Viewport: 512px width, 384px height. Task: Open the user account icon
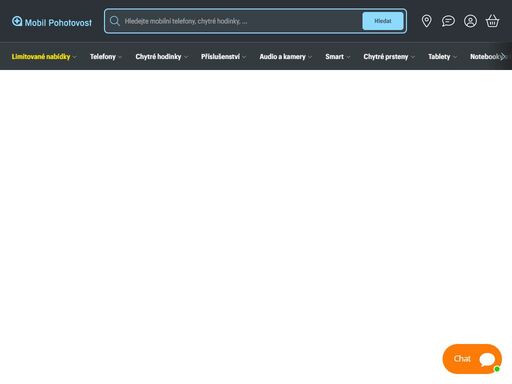[470, 21]
